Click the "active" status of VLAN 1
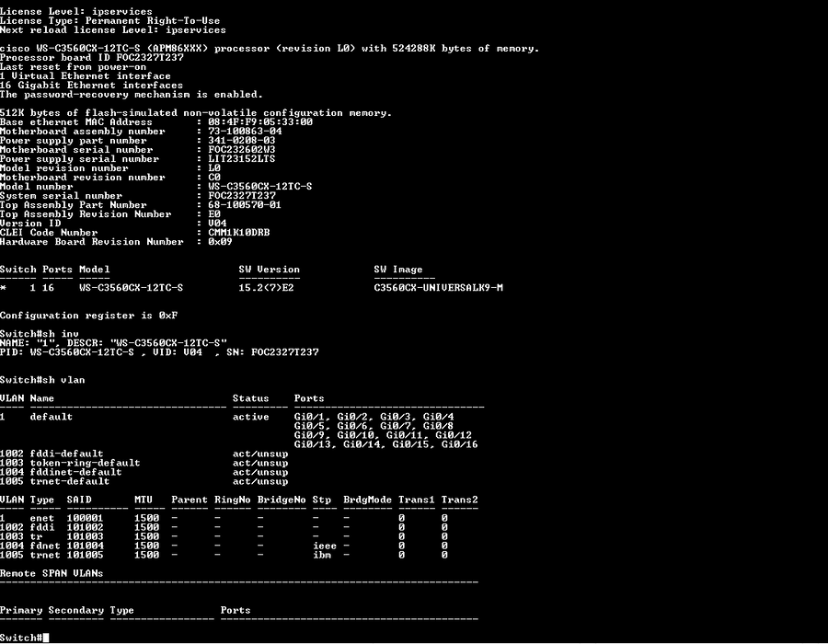The height and width of the screenshot is (644, 828). click(251, 417)
